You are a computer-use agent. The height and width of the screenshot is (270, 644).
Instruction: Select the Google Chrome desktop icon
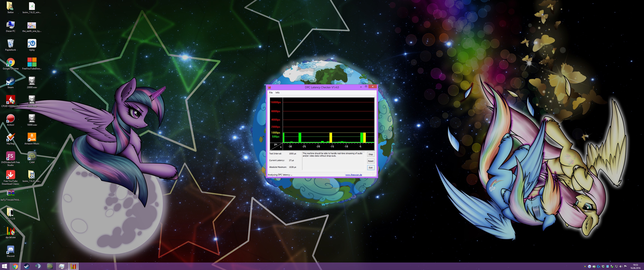coord(10,63)
